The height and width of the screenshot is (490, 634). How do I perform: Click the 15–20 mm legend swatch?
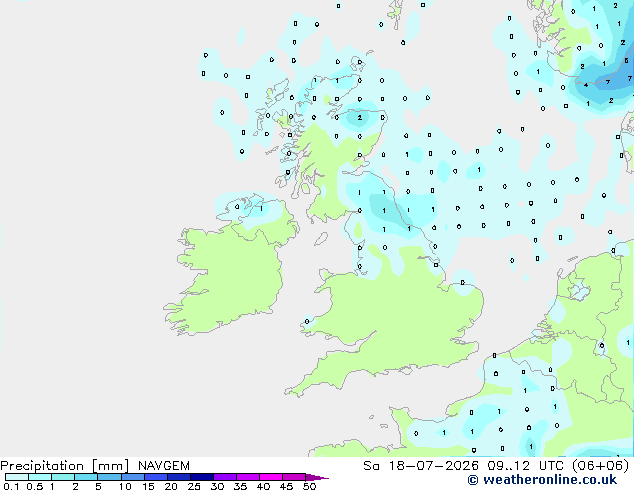(156, 477)
